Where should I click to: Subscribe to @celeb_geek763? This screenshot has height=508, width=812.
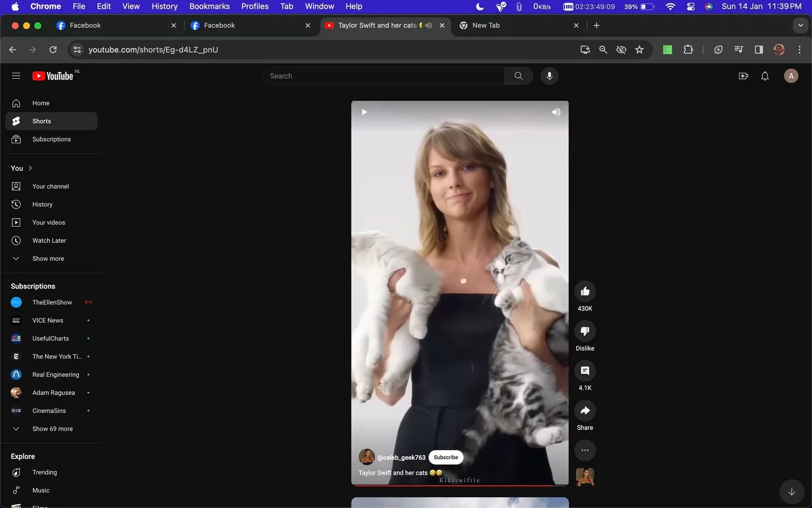(x=446, y=457)
